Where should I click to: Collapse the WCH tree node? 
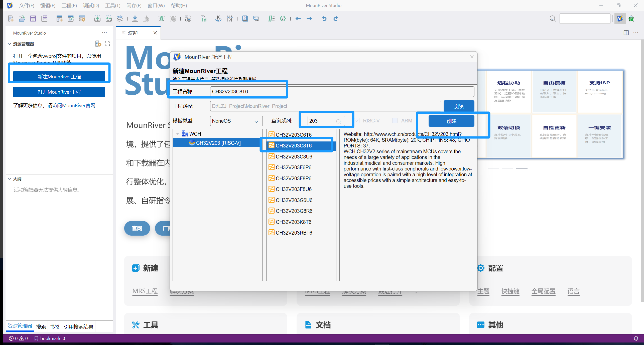[x=178, y=134]
